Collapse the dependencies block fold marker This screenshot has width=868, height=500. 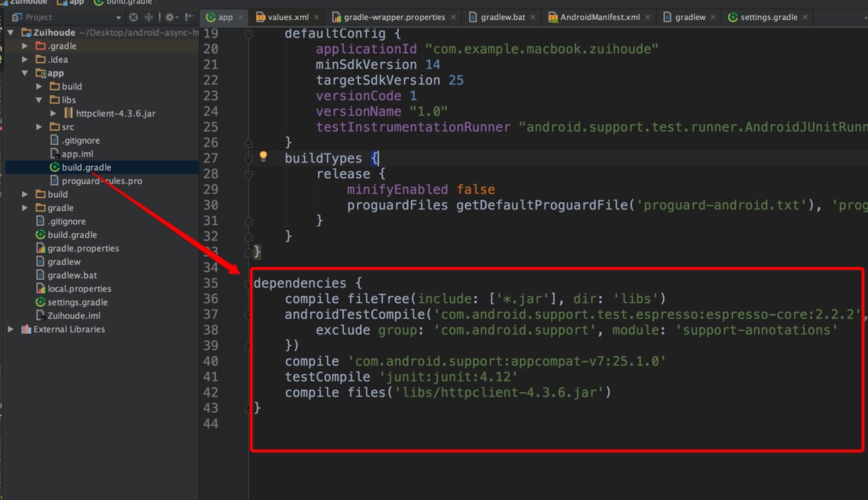pos(248,283)
